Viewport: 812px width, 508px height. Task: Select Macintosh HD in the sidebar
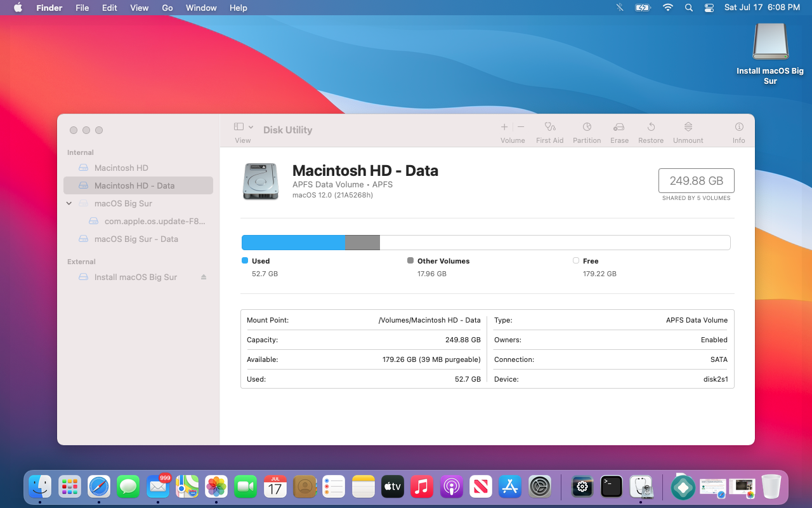138,168
